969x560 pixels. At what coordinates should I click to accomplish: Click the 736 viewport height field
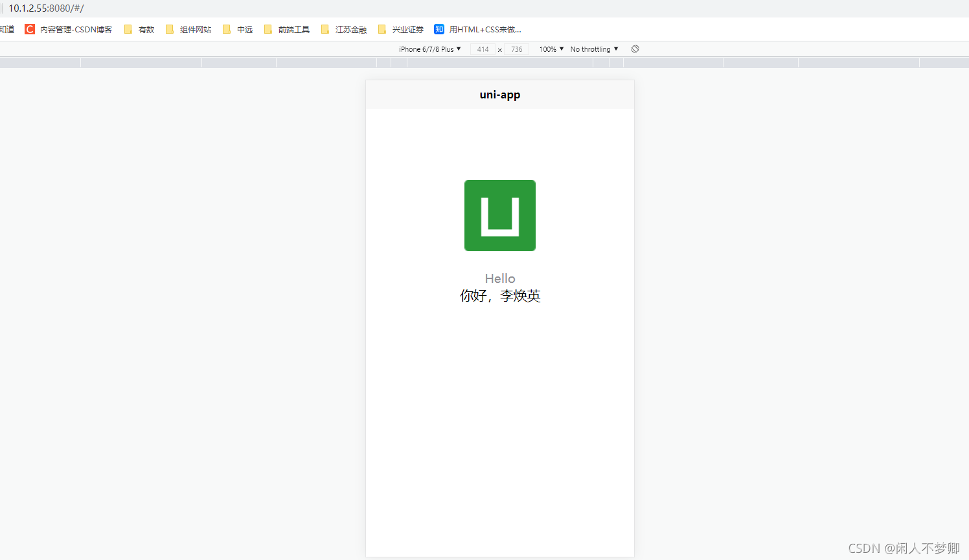[x=516, y=49]
